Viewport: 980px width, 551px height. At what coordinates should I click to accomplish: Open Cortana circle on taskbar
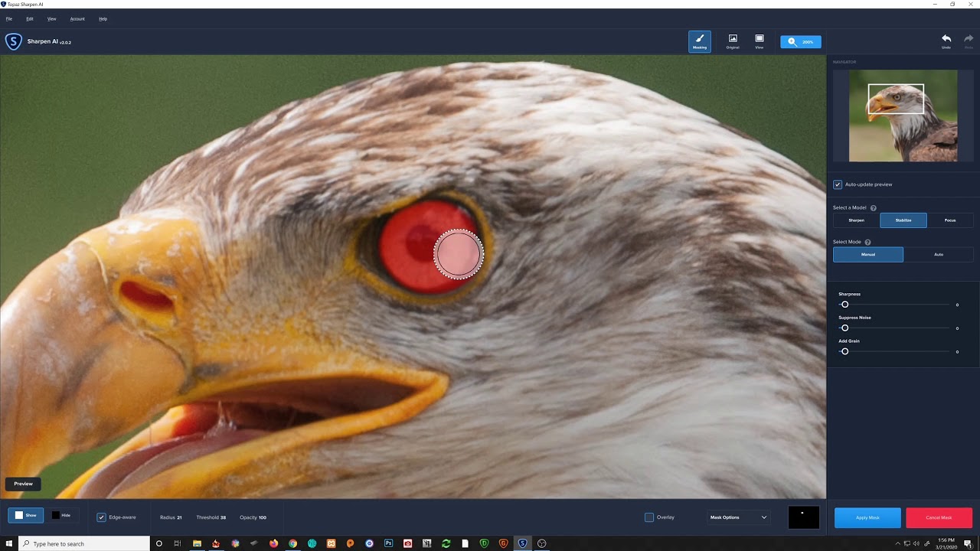(159, 543)
